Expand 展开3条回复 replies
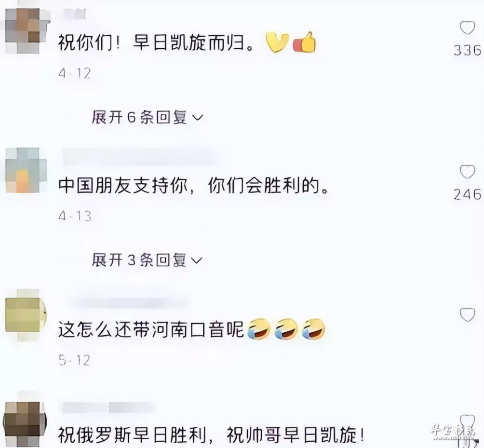This screenshot has width=484, height=448. tap(148, 260)
